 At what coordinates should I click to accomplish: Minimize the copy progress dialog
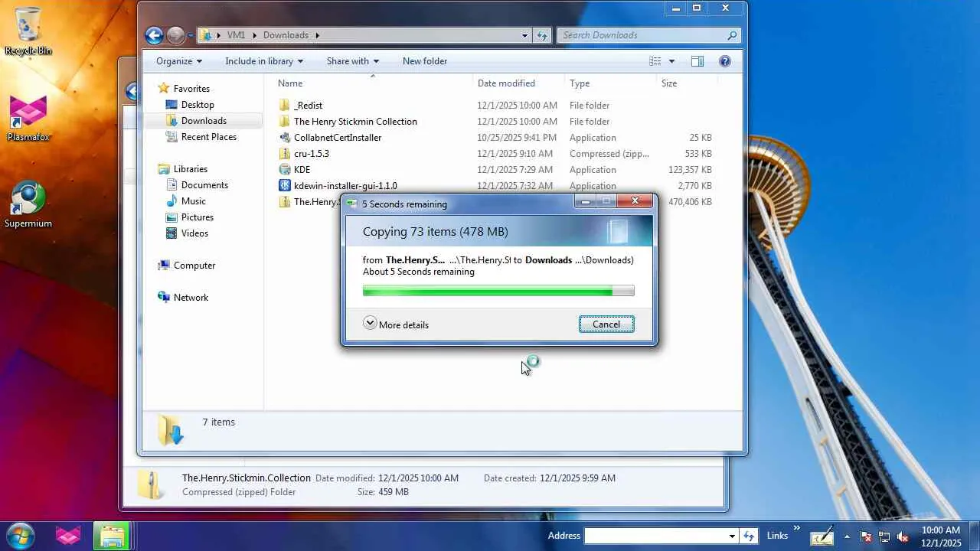tap(586, 202)
